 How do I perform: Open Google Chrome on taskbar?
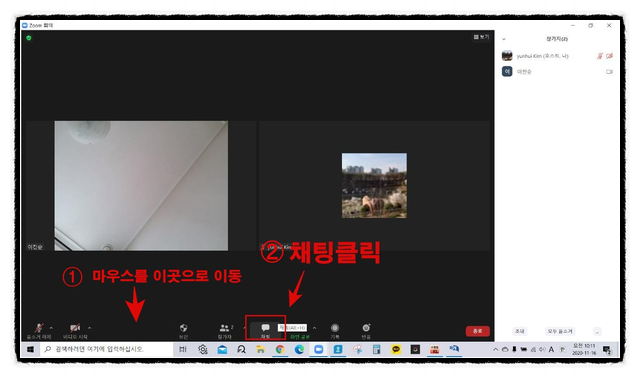280,349
